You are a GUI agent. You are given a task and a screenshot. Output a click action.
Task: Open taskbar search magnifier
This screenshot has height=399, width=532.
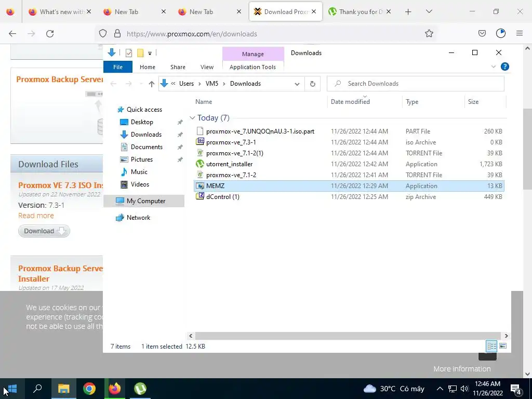[x=37, y=389]
